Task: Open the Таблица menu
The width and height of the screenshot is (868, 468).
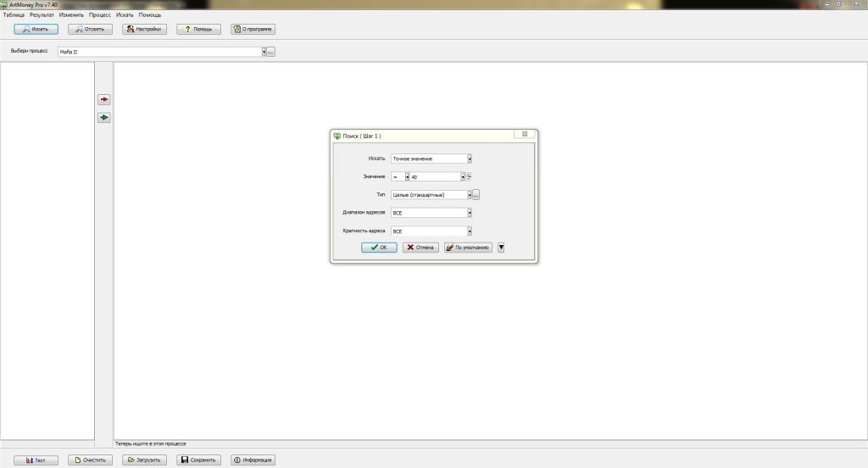Action: click(14, 15)
